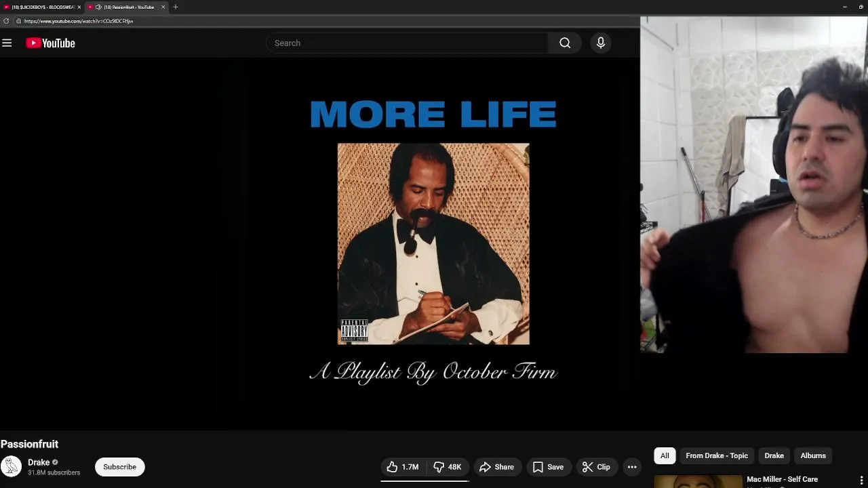868x488 pixels.
Task: Select From Drake - Topic chip
Action: pyautogui.click(x=717, y=455)
